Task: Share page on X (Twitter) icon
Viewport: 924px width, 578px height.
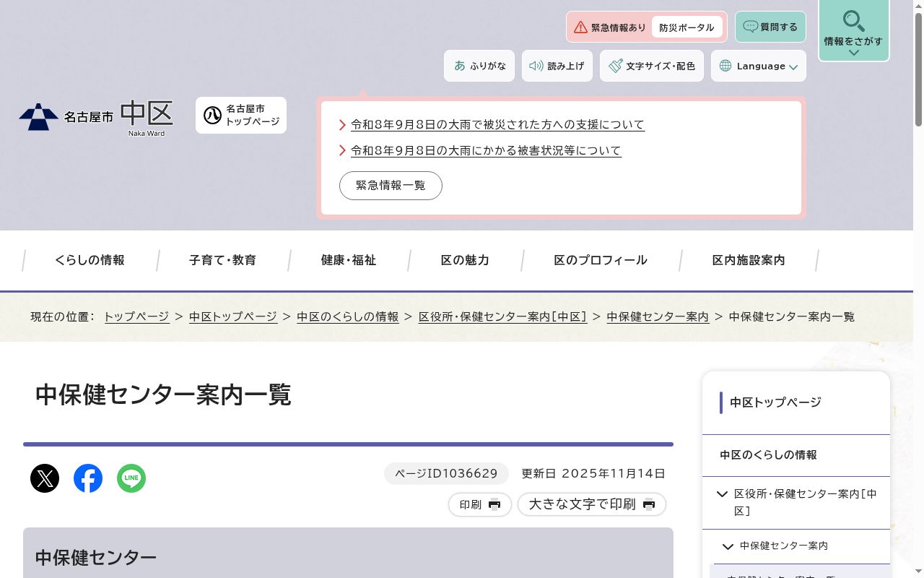Action: point(45,478)
